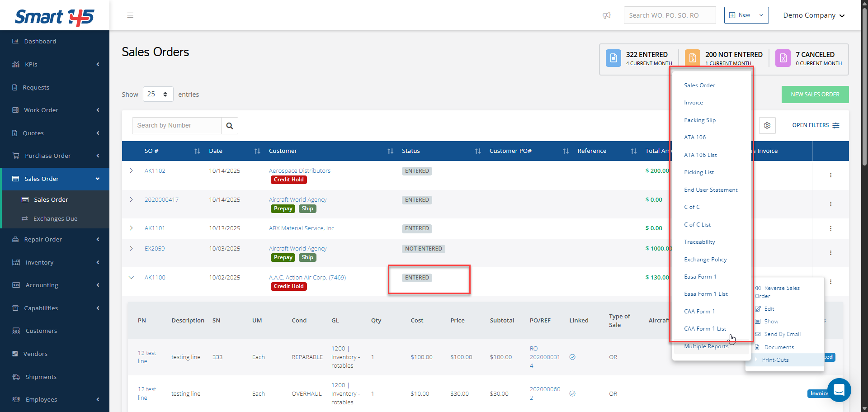This screenshot has height=412, width=868.
Task: Open the Demo Company account dropdown
Action: coord(814,15)
